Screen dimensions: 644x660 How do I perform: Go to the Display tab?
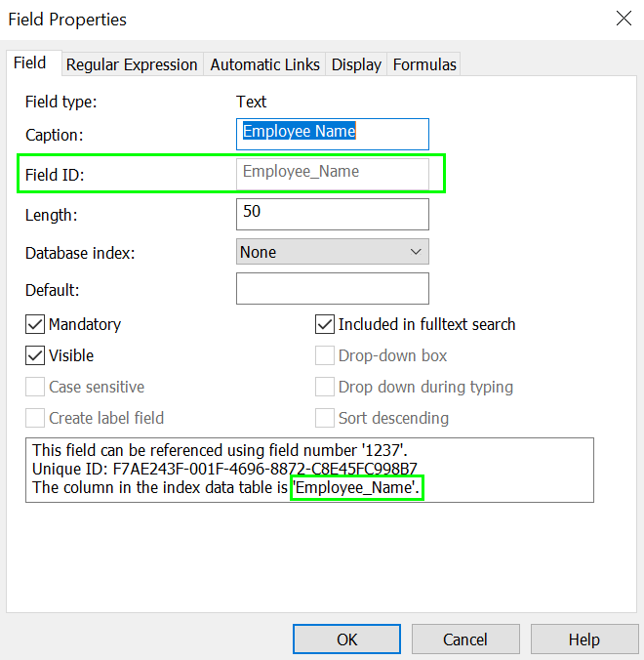pos(356,64)
